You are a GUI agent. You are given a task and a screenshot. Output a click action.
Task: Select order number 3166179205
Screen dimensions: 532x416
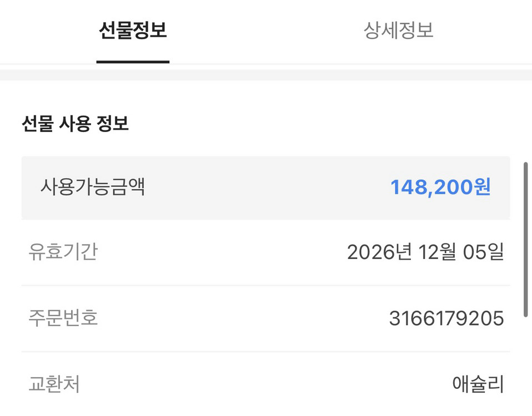[446, 318]
